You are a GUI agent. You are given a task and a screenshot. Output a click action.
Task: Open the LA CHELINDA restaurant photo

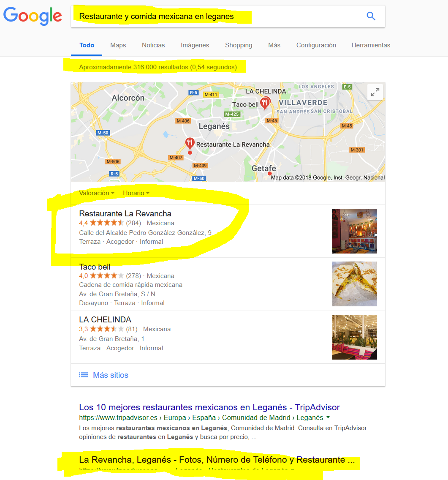tap(355, 337)
